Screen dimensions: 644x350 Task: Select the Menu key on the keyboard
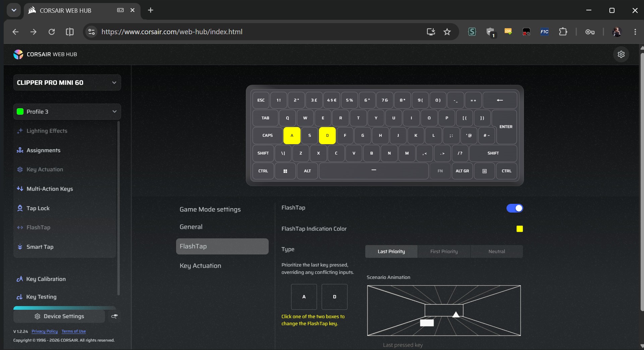tap(484, 171)
